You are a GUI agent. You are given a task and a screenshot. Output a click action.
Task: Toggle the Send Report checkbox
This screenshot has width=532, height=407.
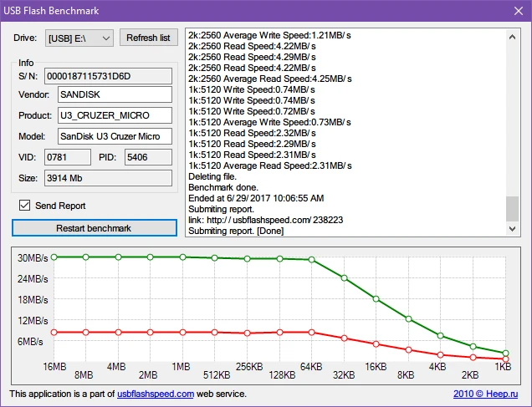(x=25, y=206)
